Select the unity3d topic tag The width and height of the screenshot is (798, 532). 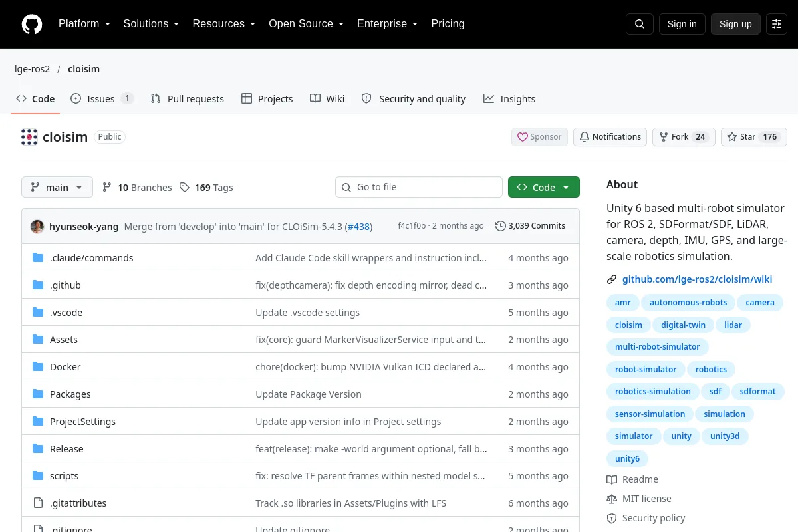click(x=725, y=436)
